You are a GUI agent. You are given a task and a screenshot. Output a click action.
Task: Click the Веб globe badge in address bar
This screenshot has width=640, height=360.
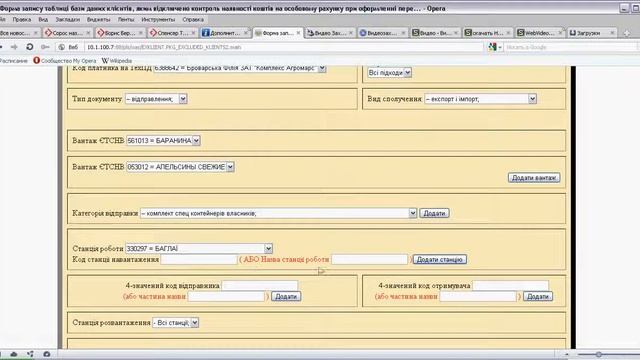pyautogui.click(x=68, y=47)
